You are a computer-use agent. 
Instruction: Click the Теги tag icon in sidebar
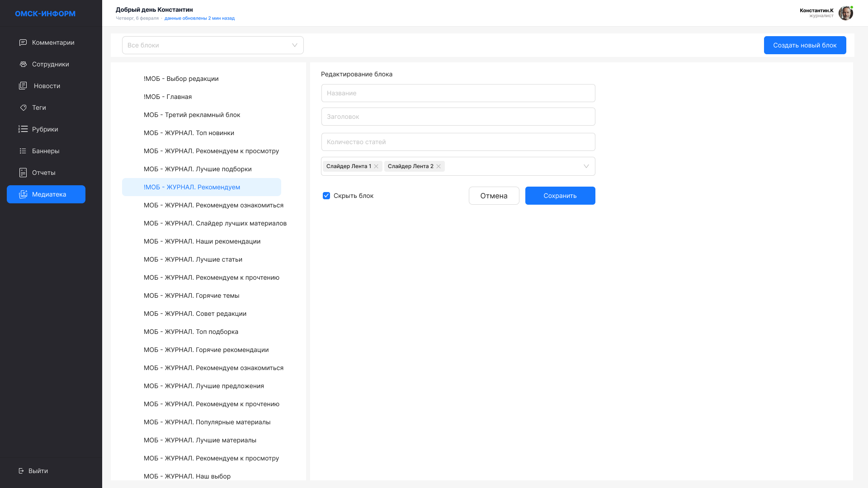pyautogui.click(x=23, y=108)
